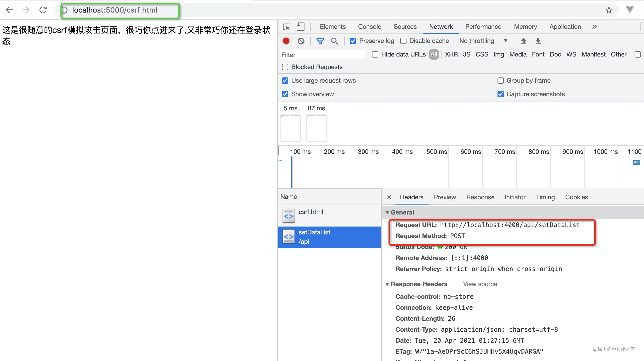This screenshot has width=644, height=361.
Task: Click the csrf.html document icon
Action: 289,216
